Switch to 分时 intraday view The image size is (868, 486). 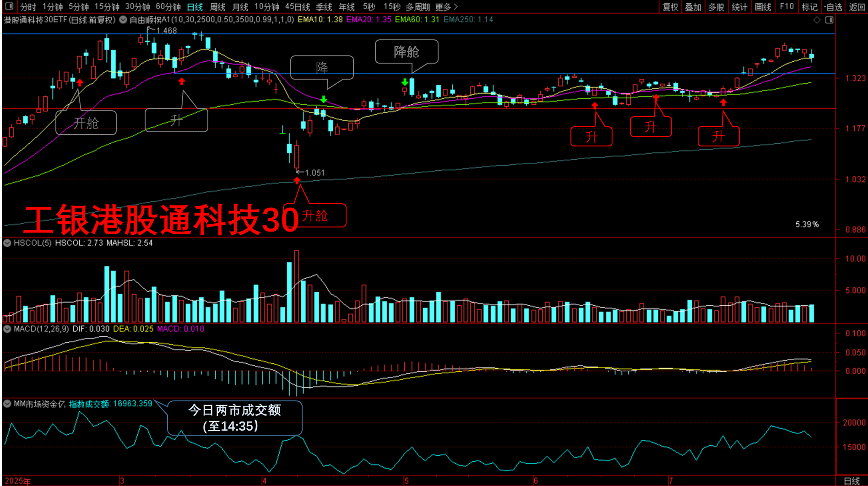coord(28,7)
